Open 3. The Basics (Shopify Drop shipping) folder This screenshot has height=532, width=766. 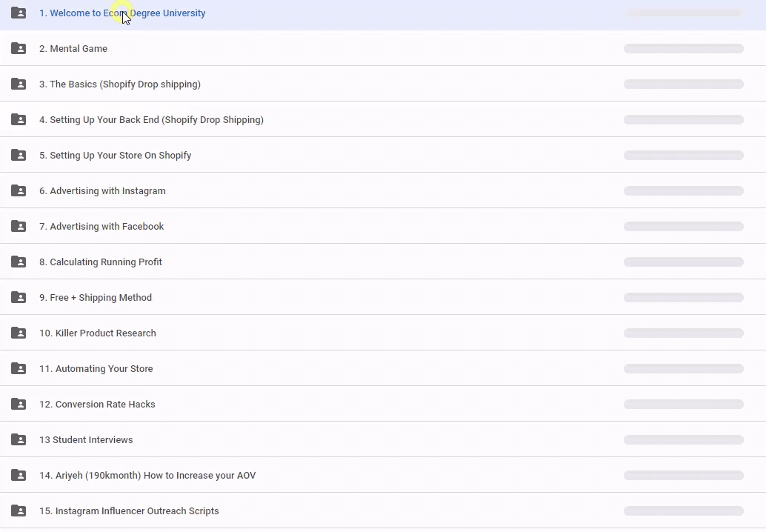point(119,84)
